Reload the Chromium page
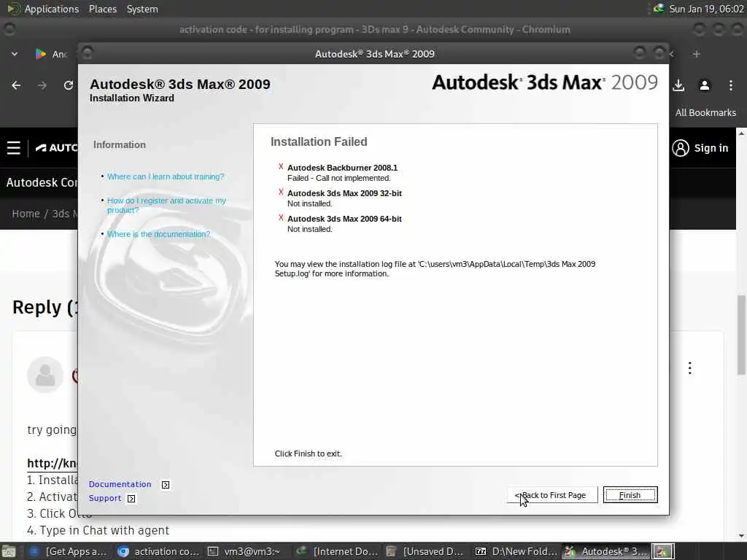 tap(68, 85)
